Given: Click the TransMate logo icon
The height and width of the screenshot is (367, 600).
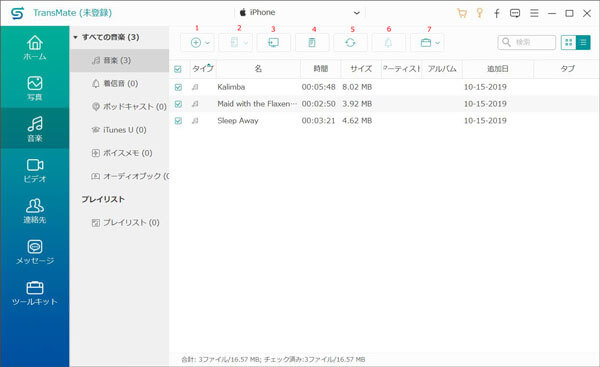Looking at the screenshot, I should 17,13.
